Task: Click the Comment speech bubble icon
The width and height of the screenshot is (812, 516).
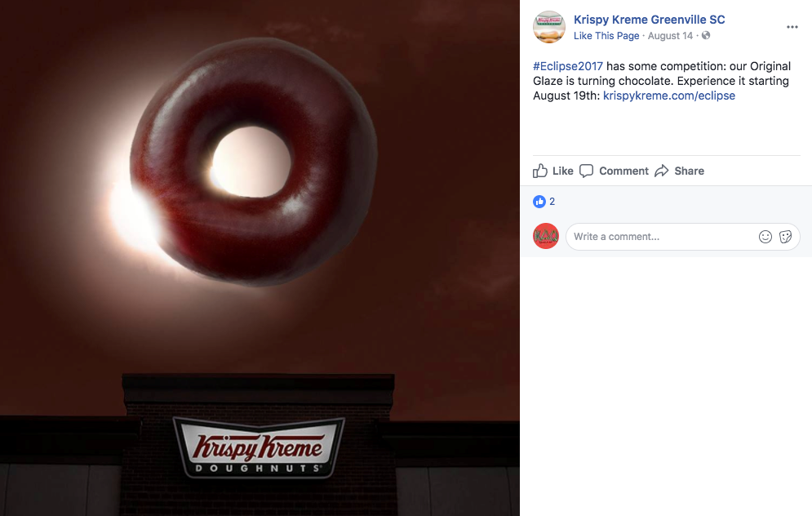Action: coord(586,171)
